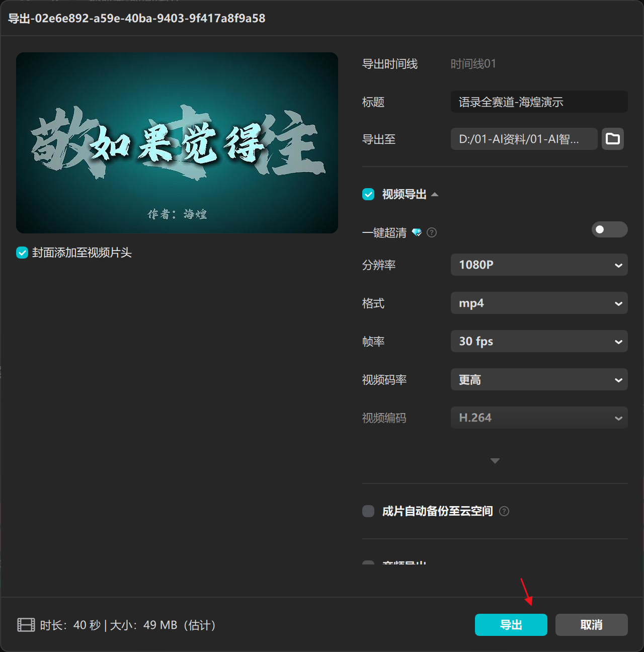Open the 视频编码 H.264 dropdown
This screenshot has height=652, width=644.
click(x=539, y=418)
